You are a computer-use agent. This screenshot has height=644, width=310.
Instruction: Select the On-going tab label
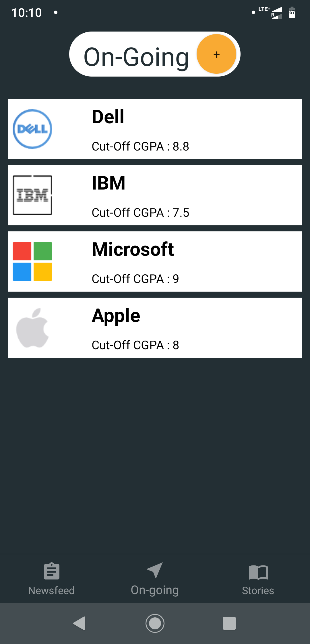point(155,590)
